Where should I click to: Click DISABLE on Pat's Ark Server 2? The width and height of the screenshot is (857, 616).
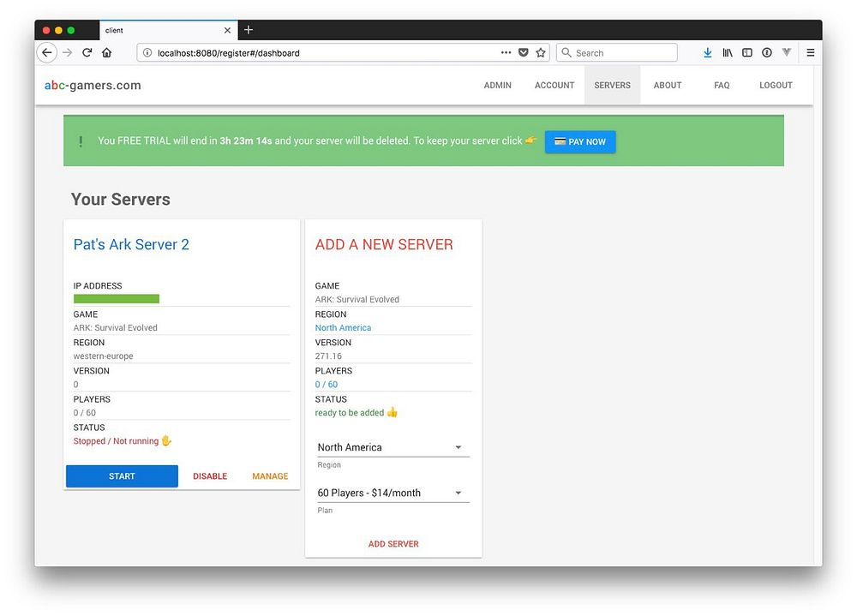tap(210, 476)
